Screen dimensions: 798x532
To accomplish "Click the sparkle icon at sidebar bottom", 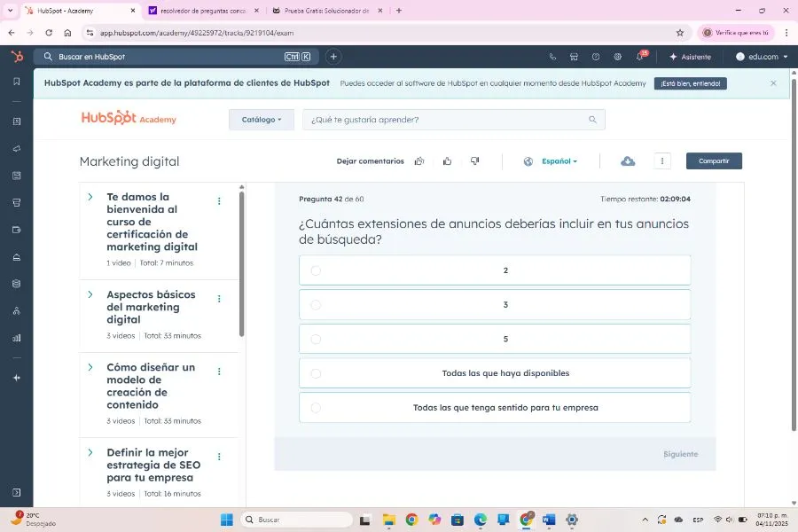I will [x=16, y=378].
